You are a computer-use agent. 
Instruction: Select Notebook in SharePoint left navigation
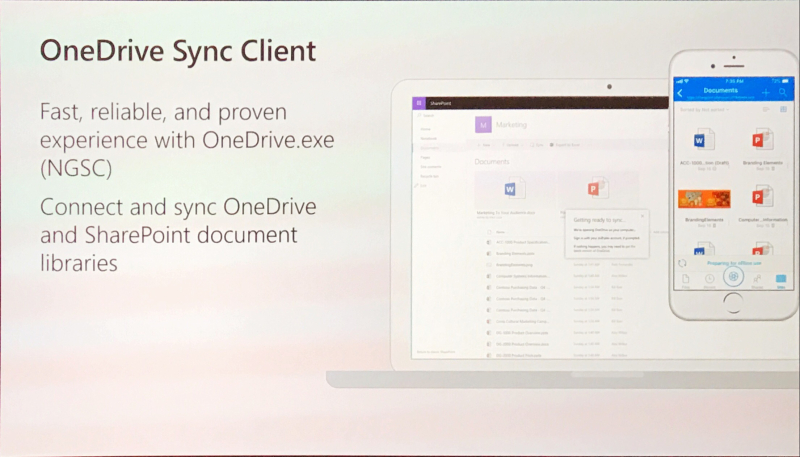[x=429, y=138]
